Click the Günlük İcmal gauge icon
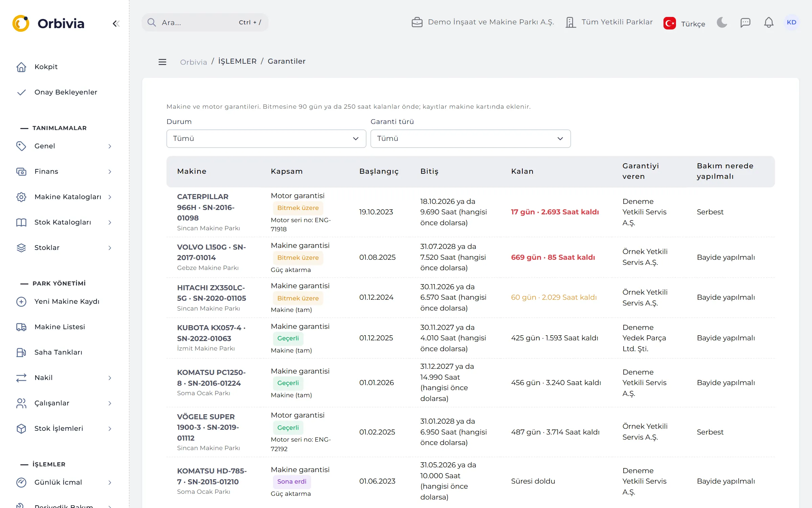 pyautogui.click(x=21, y=482)
